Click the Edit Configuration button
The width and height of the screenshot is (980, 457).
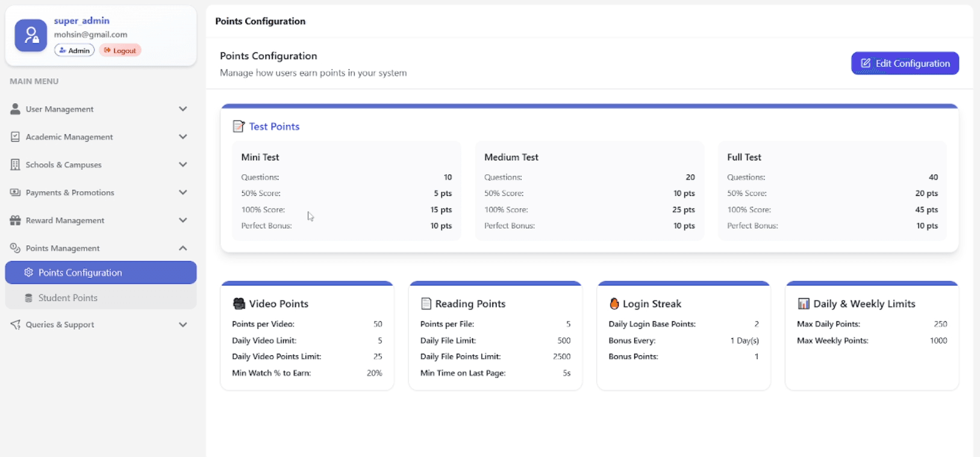pos(905,63)
